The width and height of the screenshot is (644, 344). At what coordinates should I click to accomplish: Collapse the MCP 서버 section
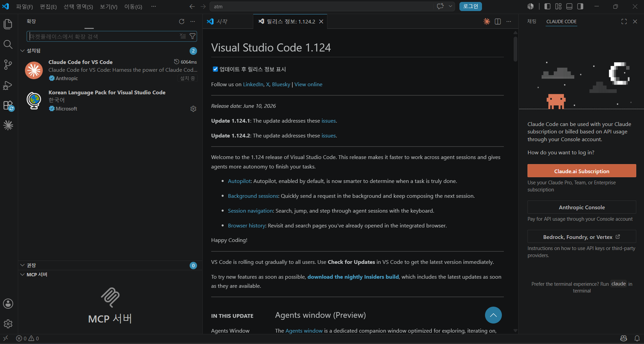(x=23, y=274)
